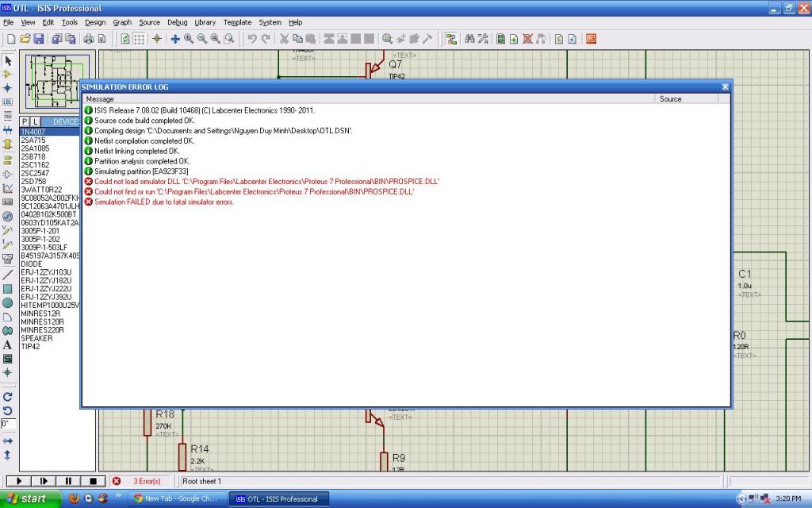Save the design with the floppy icon
Viewport: 812px width, 508px height.
coord(38,39)
